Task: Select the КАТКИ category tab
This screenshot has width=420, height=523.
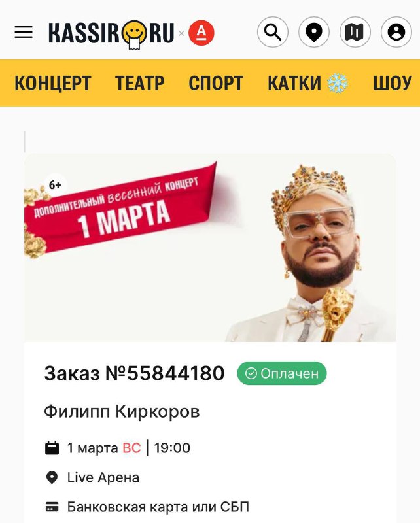Action: pyautogui.click(x=308, y=83)
